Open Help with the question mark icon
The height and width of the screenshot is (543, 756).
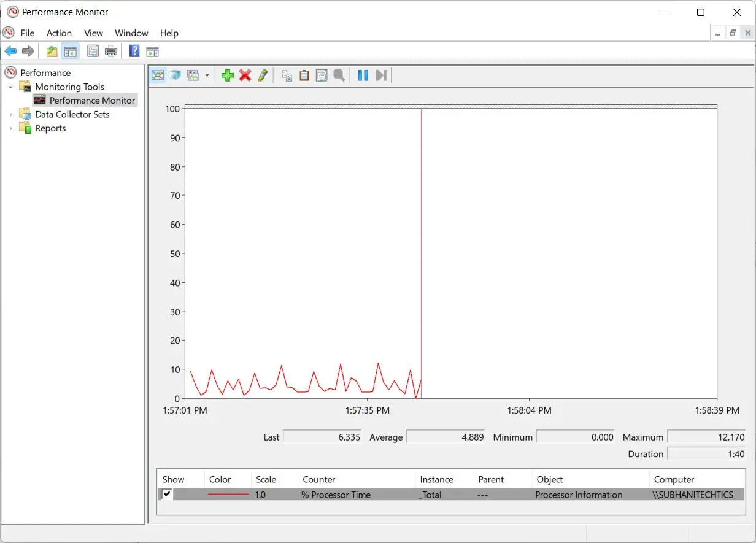[x=134, y=52]
